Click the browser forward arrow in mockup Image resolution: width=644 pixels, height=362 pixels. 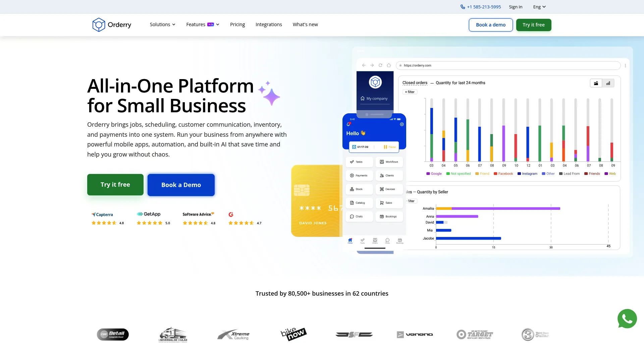tap(372, 65)
